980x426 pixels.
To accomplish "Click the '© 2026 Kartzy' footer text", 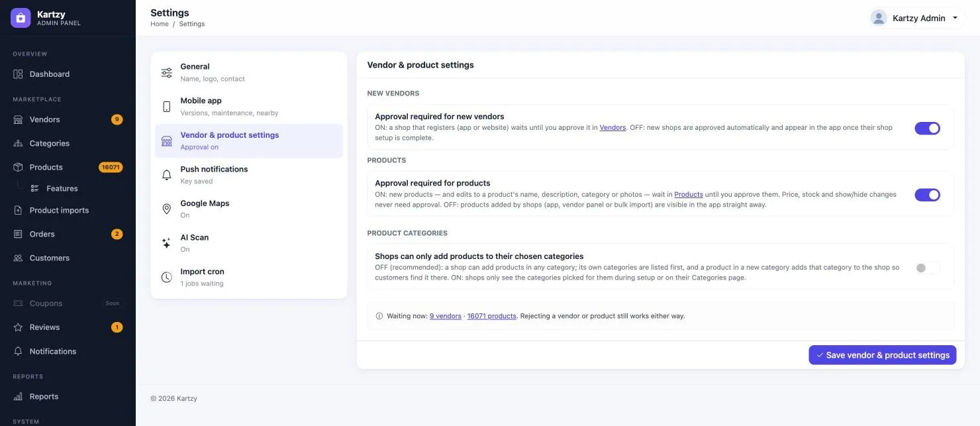I will 173,399.
